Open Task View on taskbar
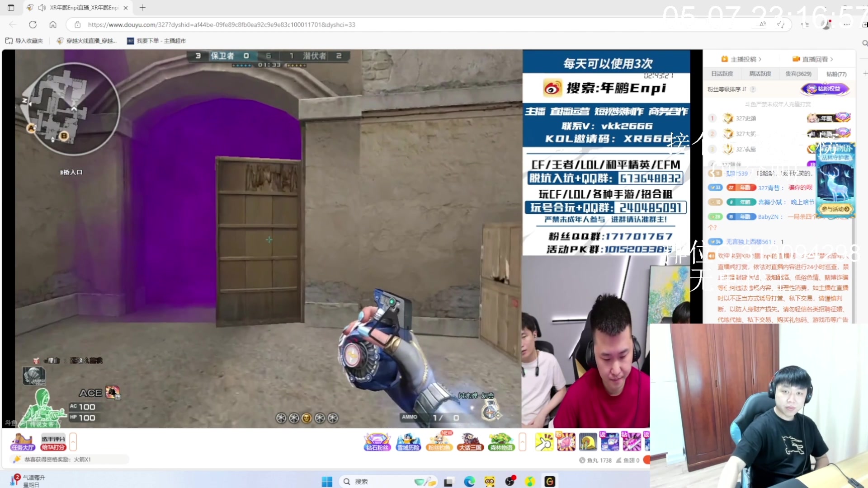 (448, 482)
